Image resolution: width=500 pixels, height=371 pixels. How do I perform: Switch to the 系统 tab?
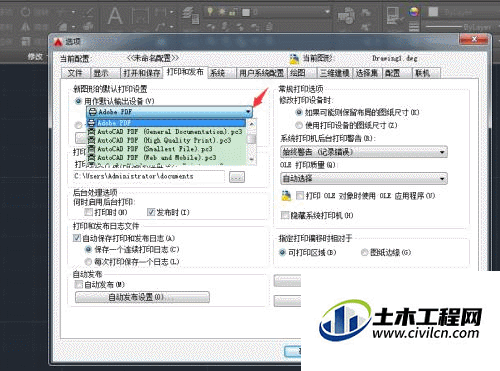[221, 73]
